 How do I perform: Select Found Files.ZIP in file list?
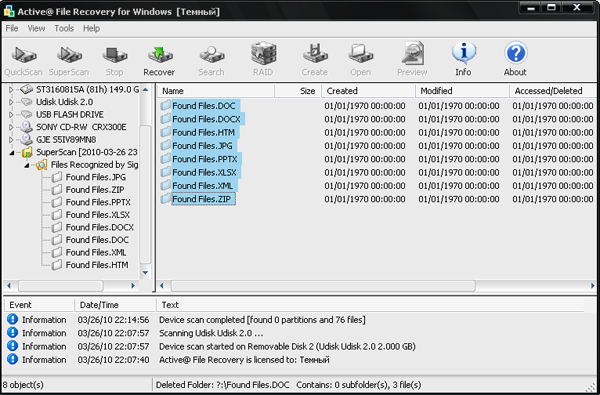click(x=203, y=199)
